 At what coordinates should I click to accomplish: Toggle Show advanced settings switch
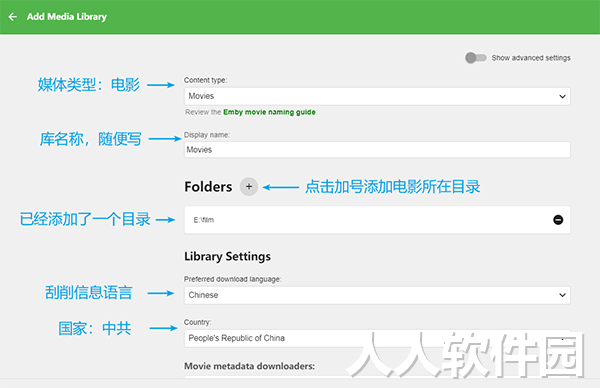[476, 58]
